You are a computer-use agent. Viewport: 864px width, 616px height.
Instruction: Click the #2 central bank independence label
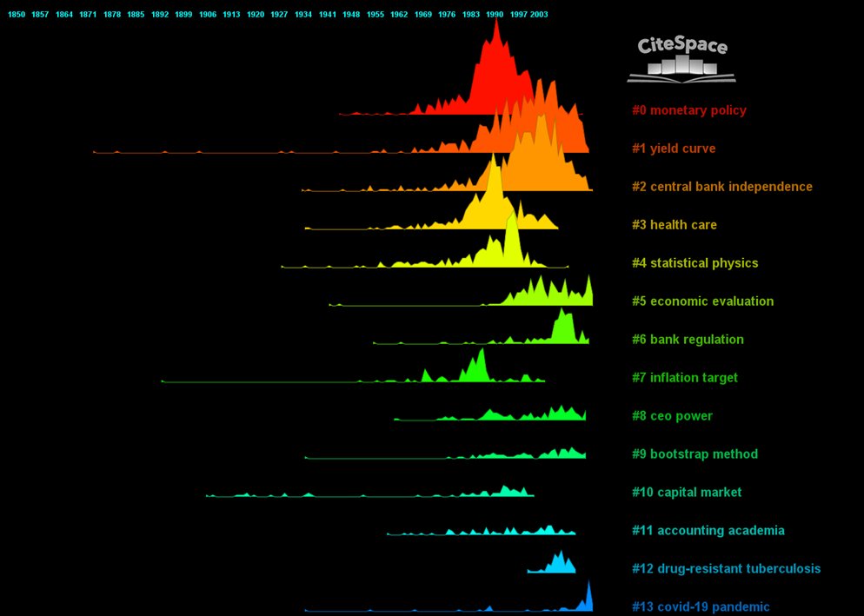(721, 187)
